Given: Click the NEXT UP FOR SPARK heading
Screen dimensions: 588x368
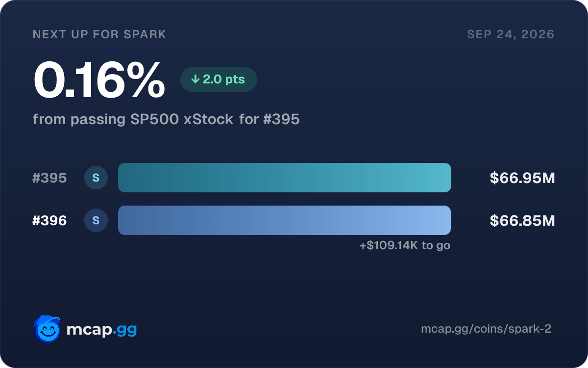Looking at the screenshot, I should coord(99,34).
